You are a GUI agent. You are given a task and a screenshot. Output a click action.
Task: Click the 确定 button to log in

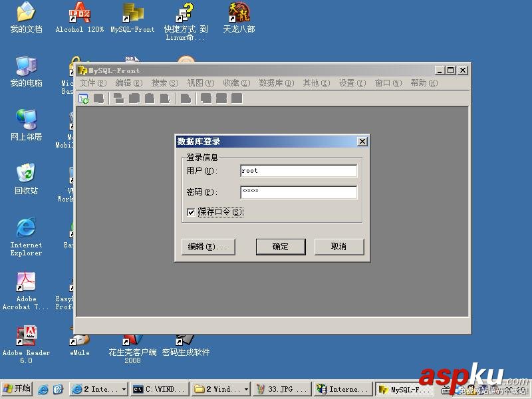(x=280, y=246)
